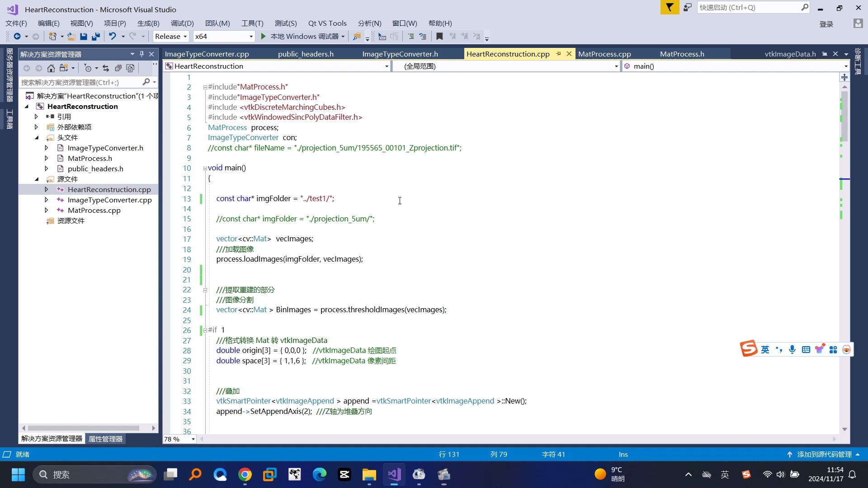
Task: Switch to the MatProcess.cpp editor tab
Action: pos(604,54)
